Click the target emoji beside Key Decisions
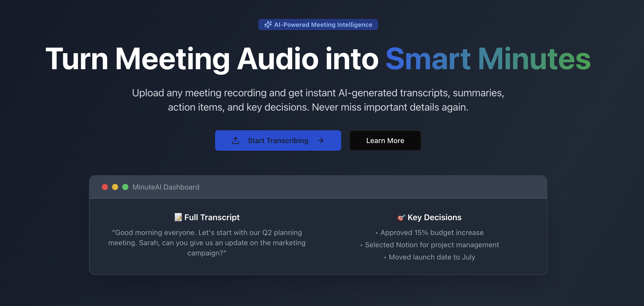This screenshot has height=306, width=644. [401, 217]
